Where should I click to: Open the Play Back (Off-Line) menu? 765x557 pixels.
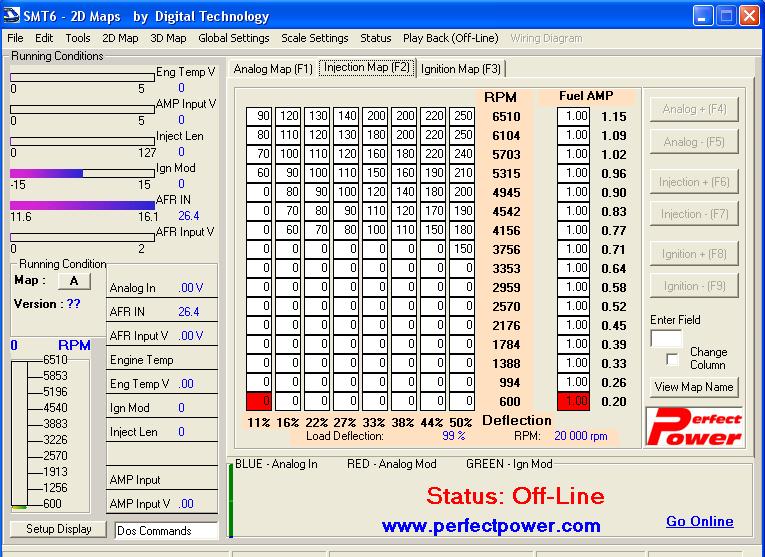450,38
